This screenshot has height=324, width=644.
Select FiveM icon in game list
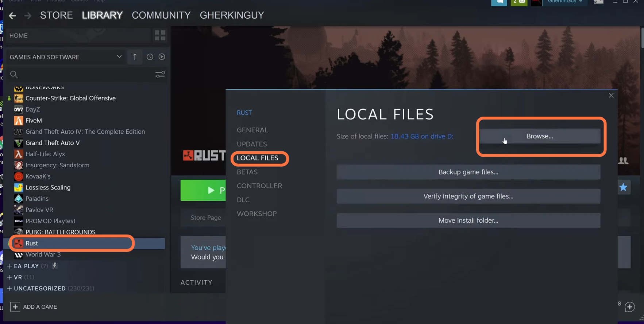[18, 121]
